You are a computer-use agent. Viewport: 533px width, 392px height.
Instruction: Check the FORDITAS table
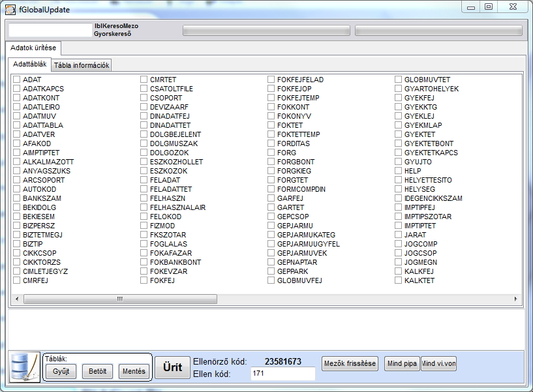(271, 143)
